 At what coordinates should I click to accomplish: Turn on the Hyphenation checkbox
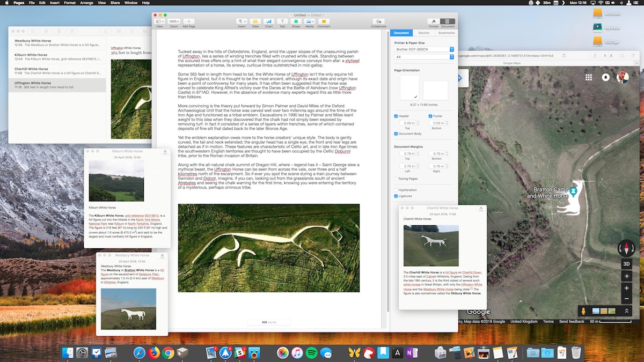click(396, 190)
